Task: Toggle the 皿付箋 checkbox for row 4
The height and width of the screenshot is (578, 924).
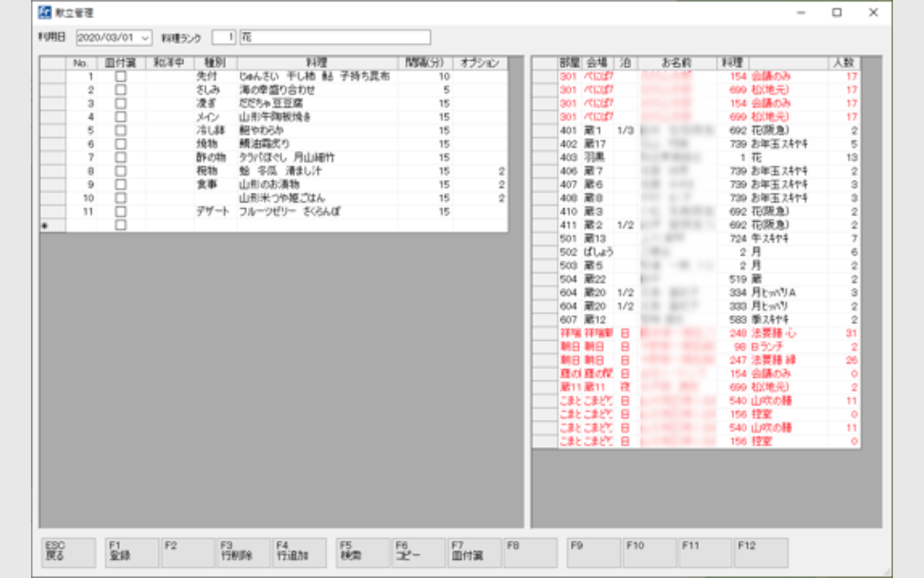Action: [x=121, y=117]
